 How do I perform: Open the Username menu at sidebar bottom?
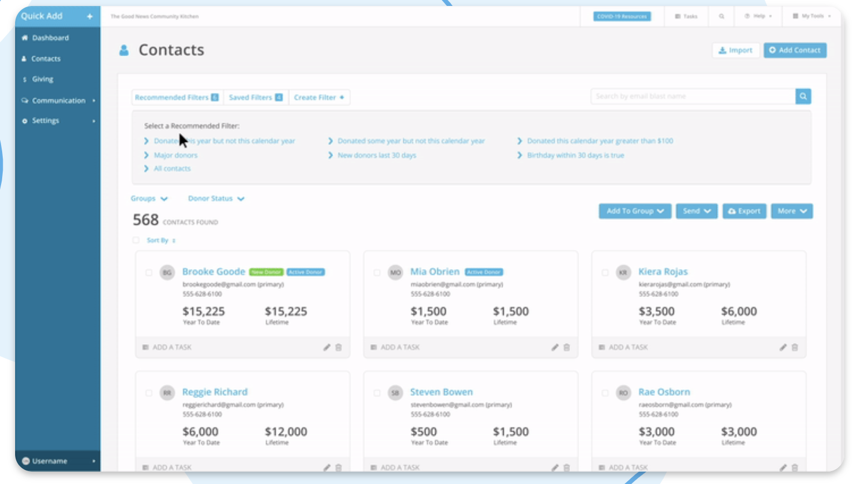coord(58,461)
